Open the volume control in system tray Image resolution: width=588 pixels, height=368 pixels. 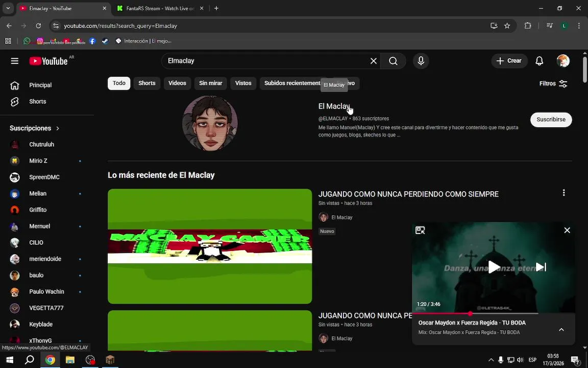tap(520, 360)
